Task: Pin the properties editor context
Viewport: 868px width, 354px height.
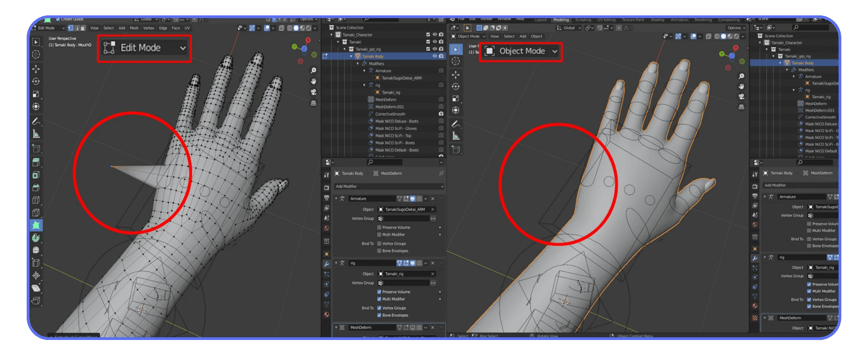Action: (x=441, y=174)
